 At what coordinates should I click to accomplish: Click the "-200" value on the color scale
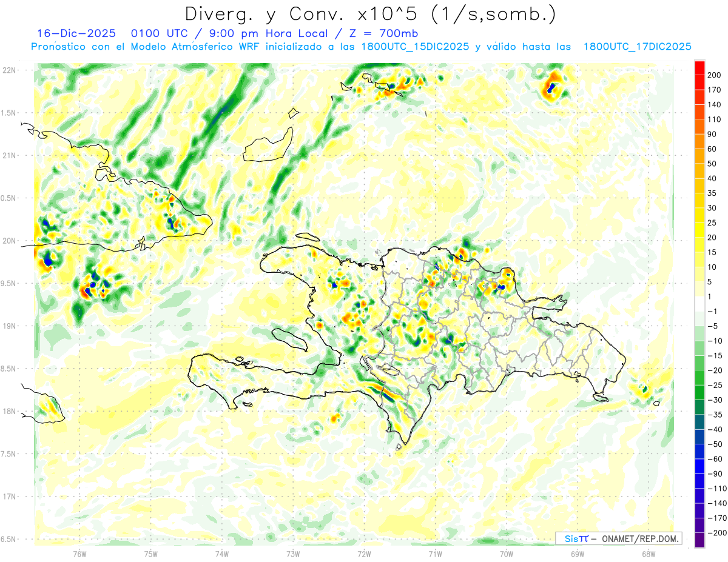coord(716,533)
